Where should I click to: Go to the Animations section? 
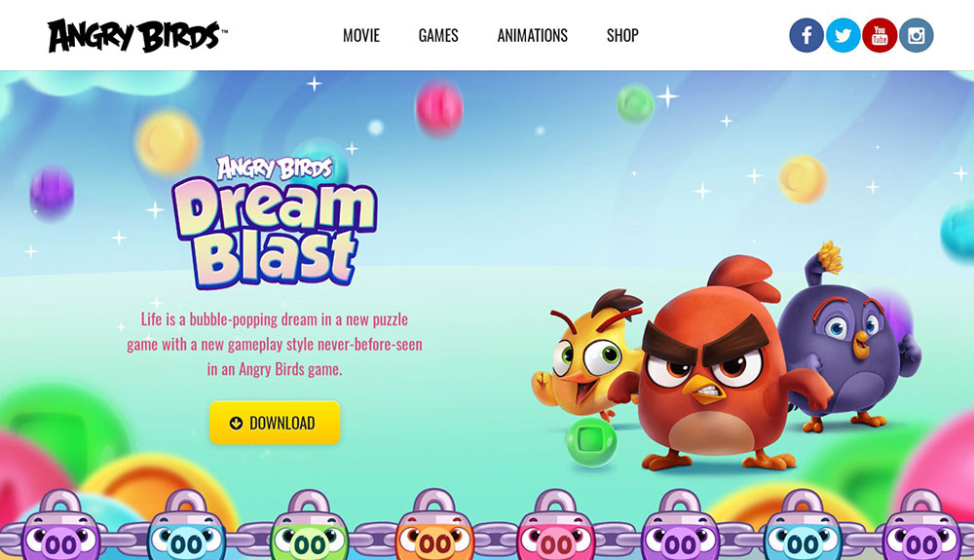(x=533, y=35)
